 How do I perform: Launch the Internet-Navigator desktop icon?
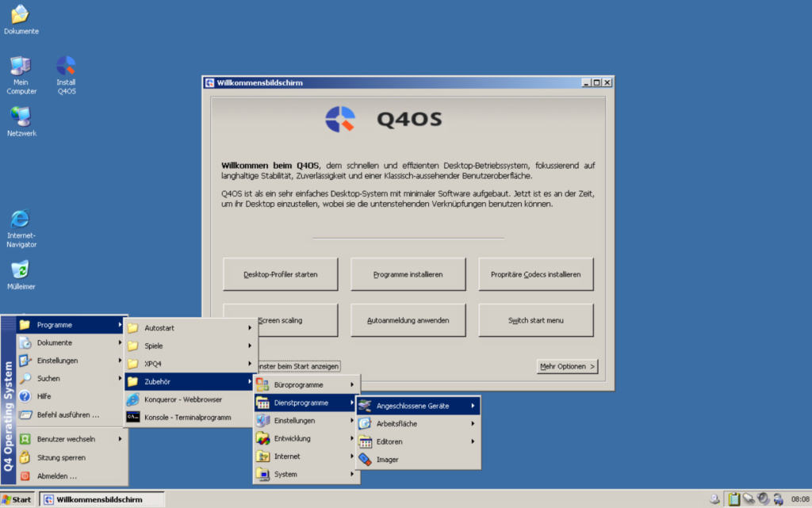(21, 220)
